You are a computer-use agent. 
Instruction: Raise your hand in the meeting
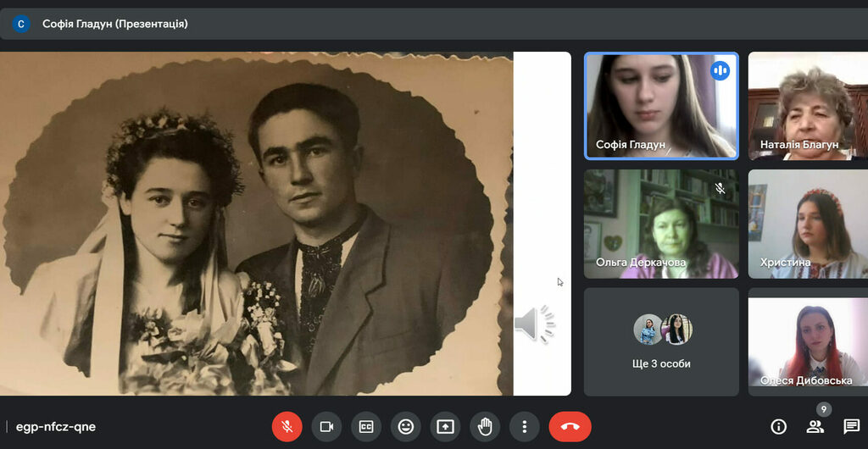point(486,426)
